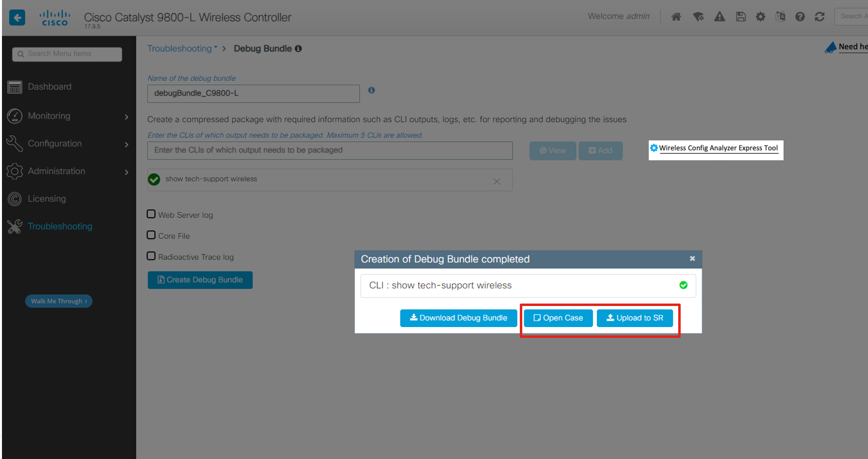Image resolution: width=868 pixels, height=459 pixels.
Task: Click info icon beside bundle name field
Action: click(372, 90)
